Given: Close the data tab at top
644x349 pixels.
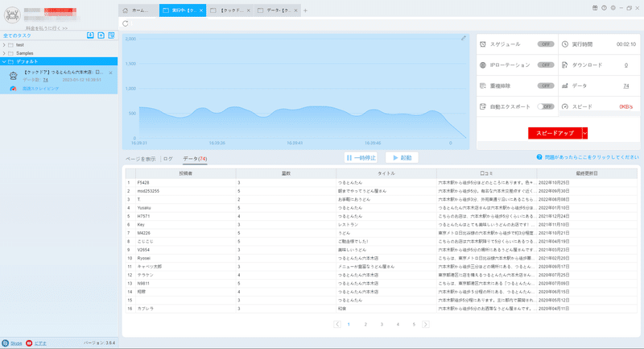Looking at the screenshot, I should tap(295, 10).
